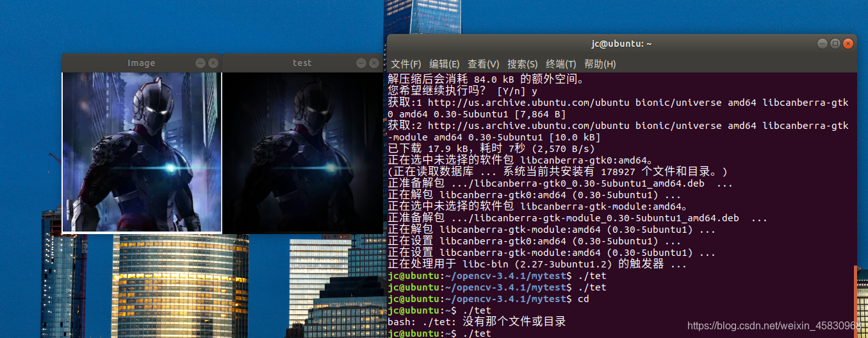Minimize the terminal window jc@ubuntu
This screenshot has height=338, width=868.
(x=823, y=44)
